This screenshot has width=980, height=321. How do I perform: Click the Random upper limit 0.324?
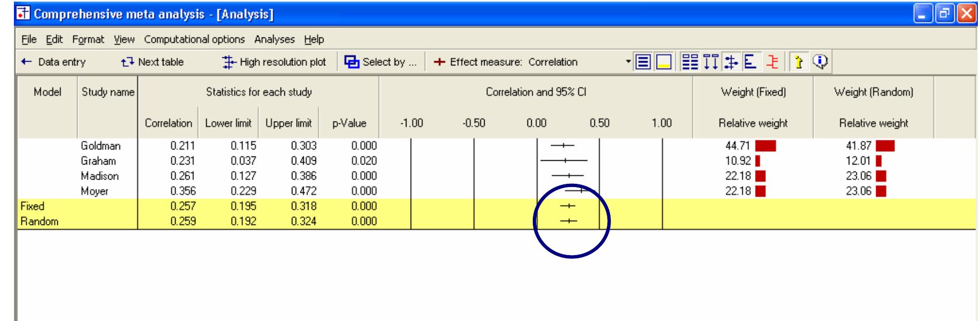304,221
